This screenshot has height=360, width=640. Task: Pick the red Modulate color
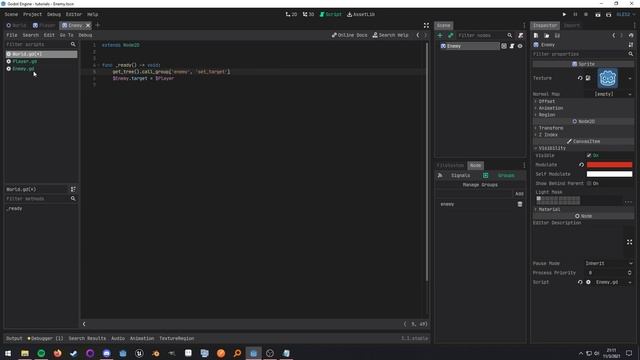point(609,165)
